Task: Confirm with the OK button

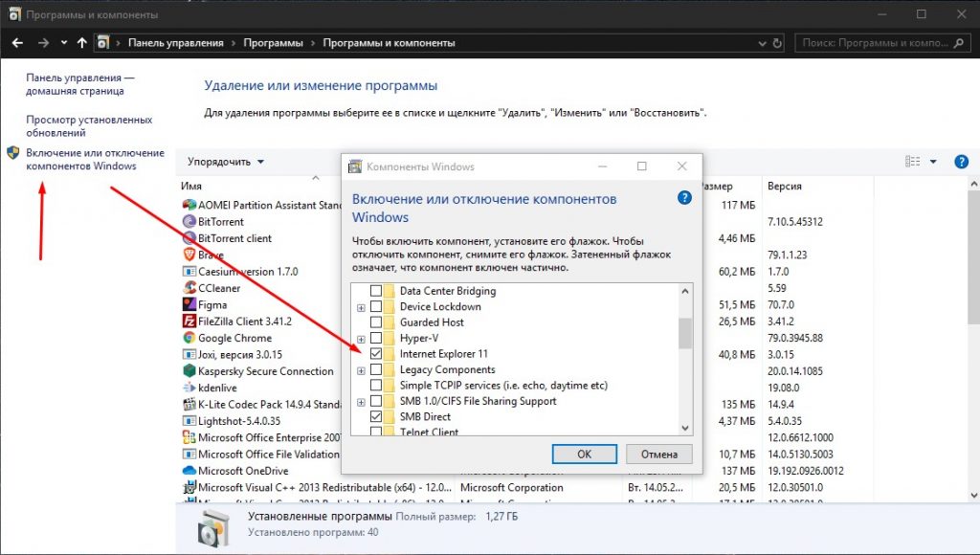Action: [585, 455]
